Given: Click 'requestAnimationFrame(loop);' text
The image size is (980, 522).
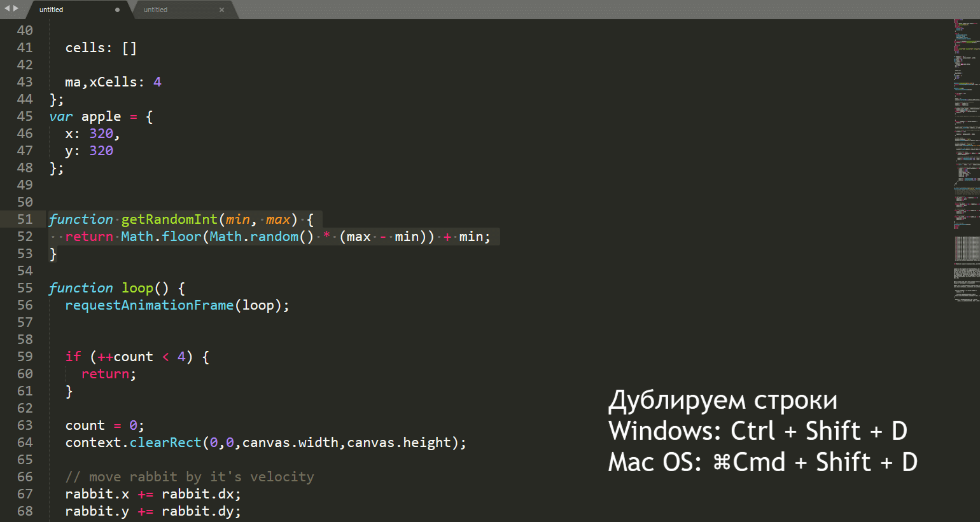Looking at the screenshot, I should coord(177,305).
